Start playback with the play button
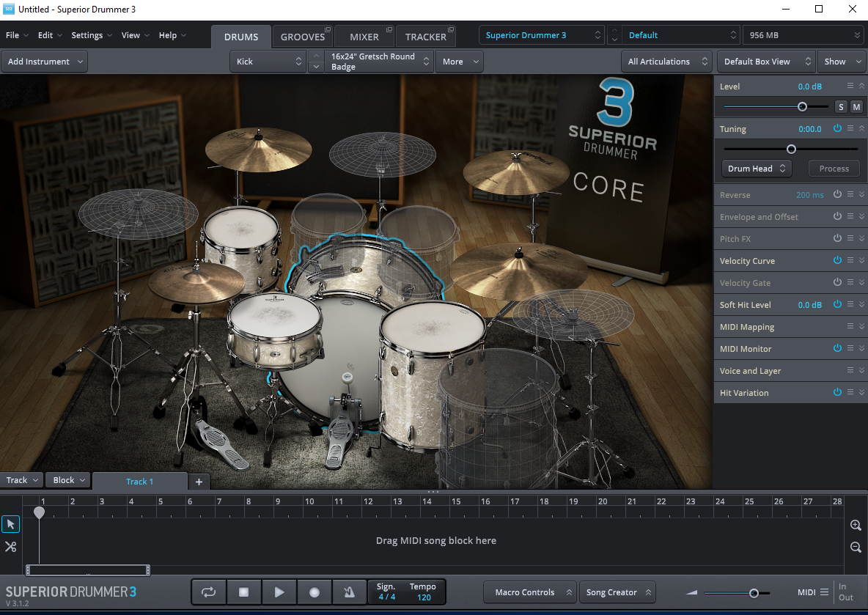The height and width of the screenshot is (615, 868). 279,592
